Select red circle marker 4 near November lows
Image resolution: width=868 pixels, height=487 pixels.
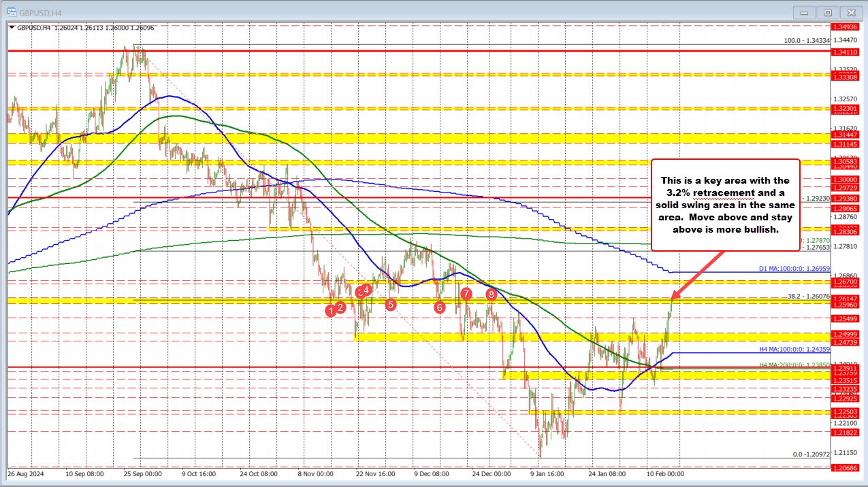[366, 290]
